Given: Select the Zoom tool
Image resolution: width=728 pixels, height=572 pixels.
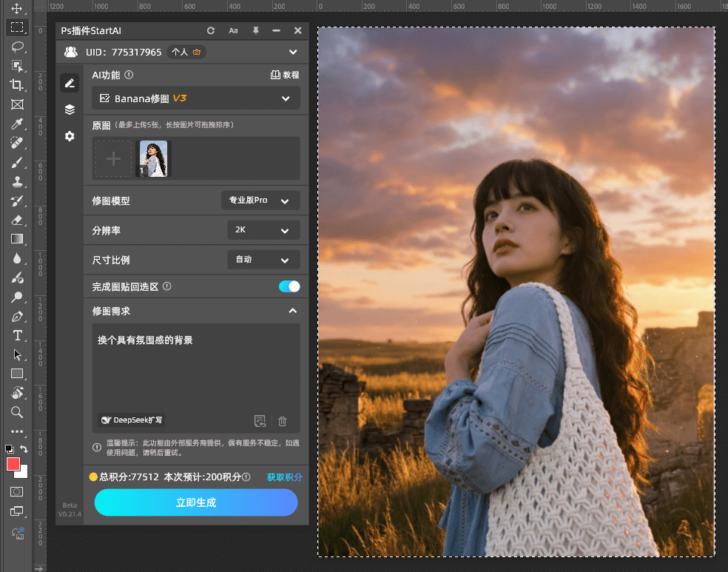Looking at the screenshot, I should click(x=18, y=412).
